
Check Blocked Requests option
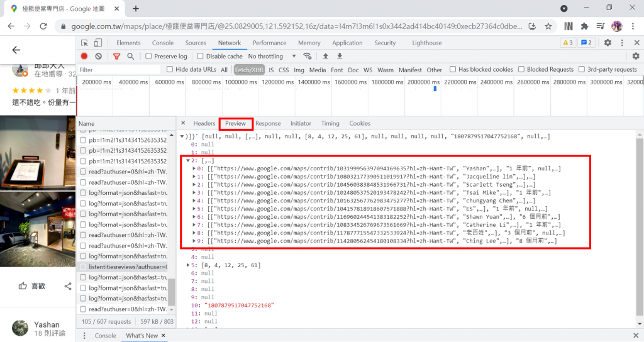521,69
